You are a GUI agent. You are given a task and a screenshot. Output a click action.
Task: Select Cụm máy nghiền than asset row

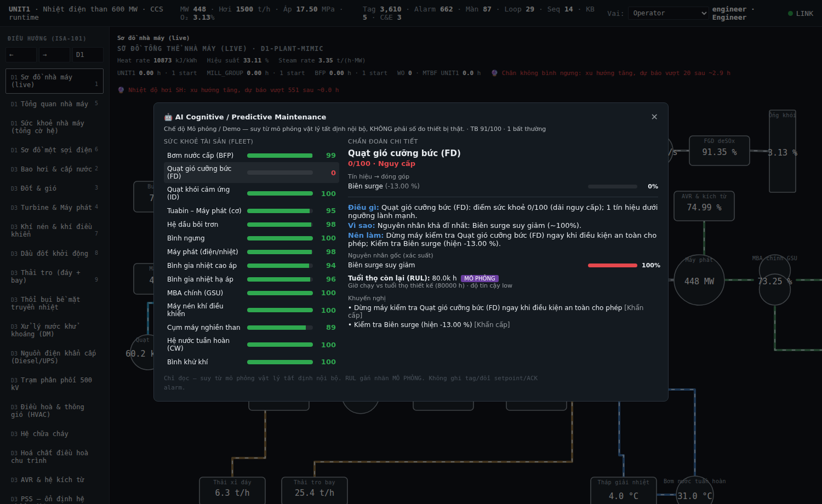click(x=252, y=328)
